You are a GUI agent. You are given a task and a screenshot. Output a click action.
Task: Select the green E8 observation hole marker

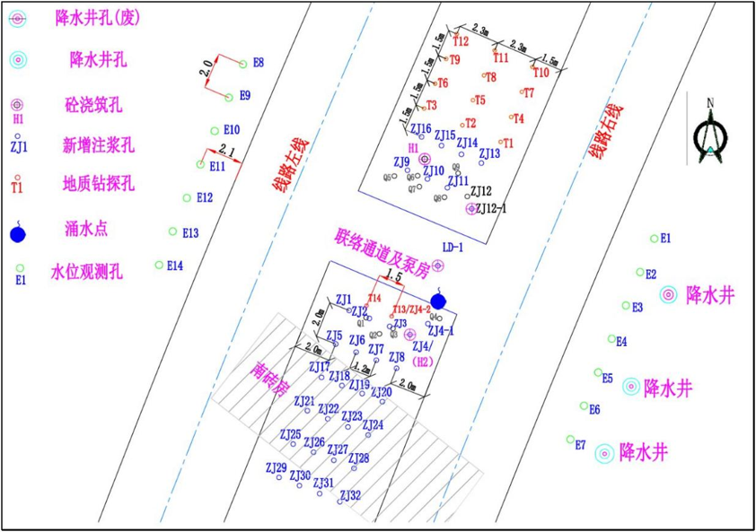tap(244, 62)
